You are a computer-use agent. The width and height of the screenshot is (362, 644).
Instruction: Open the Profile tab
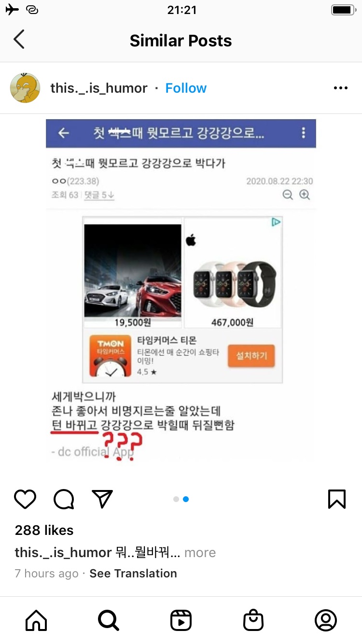326,620
